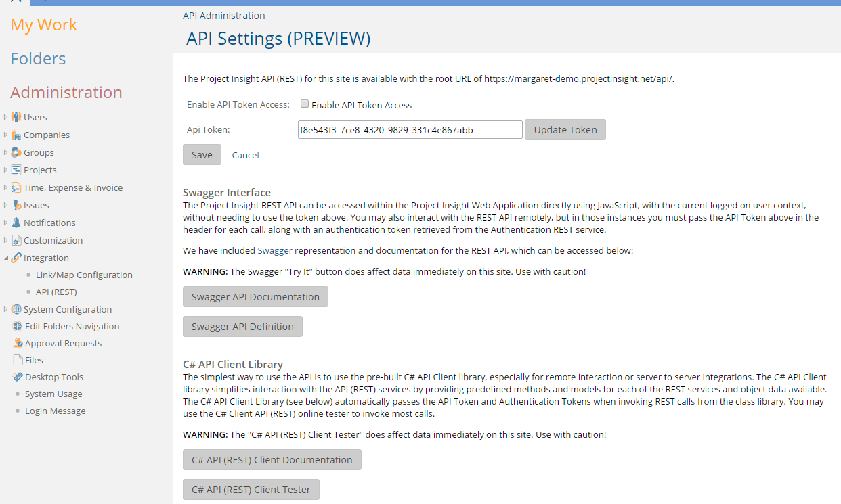Click the Save button
The image size is (841, 504).
click(x=202, y=155)
